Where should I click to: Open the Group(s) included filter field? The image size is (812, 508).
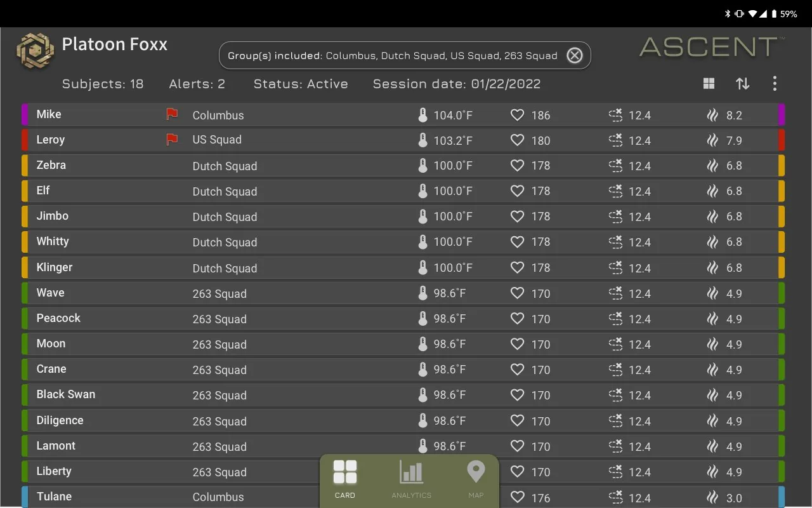(405, 56)
